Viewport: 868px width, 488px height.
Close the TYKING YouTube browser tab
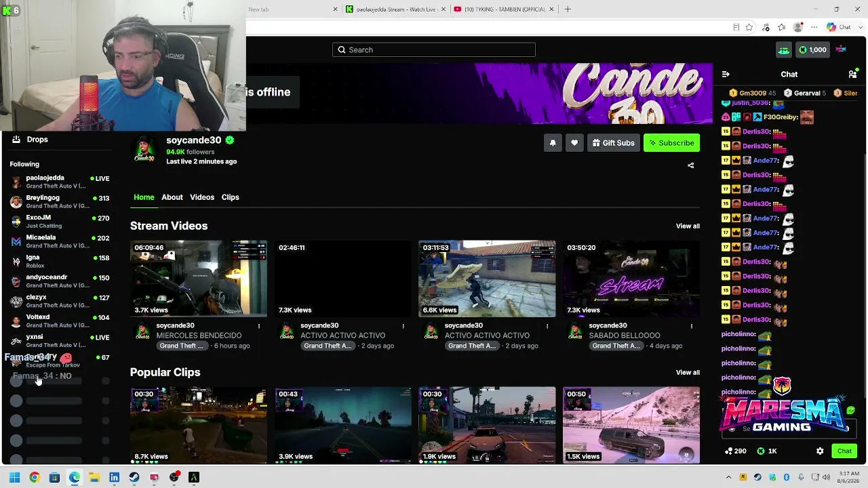click(551, 9)
